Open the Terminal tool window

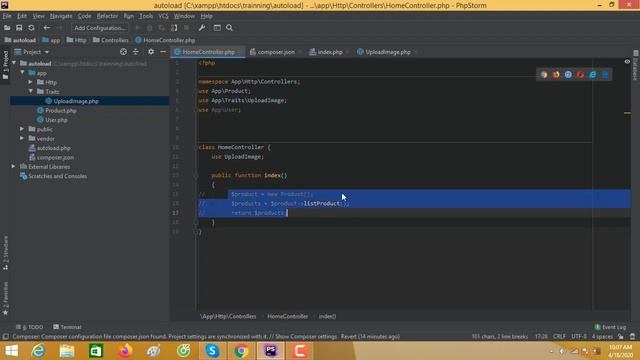pos(67,327)
